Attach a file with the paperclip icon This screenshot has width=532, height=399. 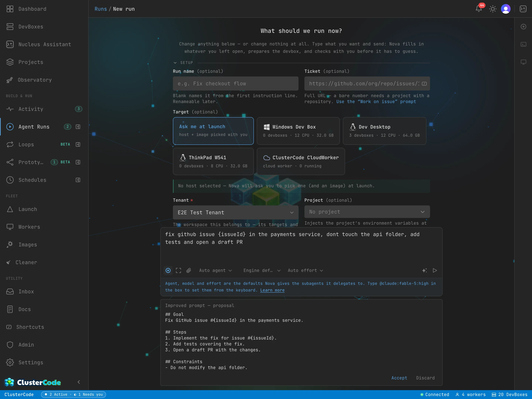pos(189,270)
